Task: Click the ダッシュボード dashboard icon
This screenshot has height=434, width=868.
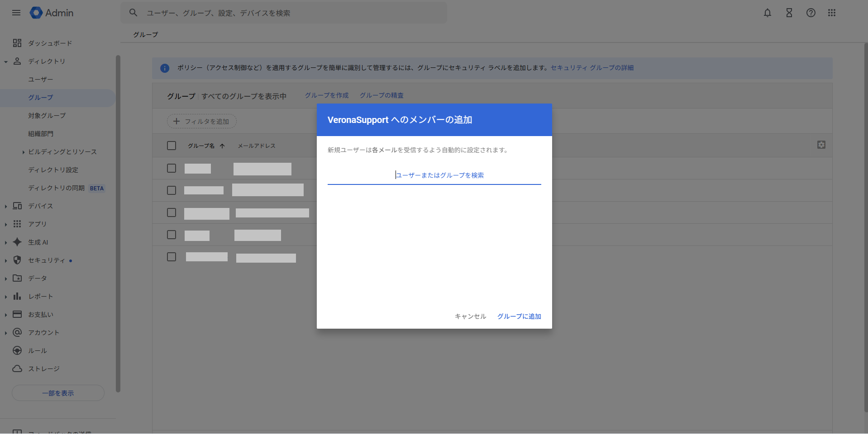Action: 17,43
